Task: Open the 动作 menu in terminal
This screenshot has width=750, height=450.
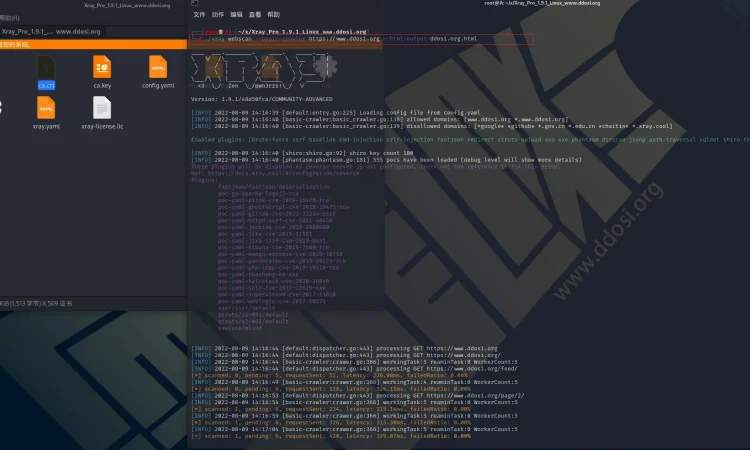Action: (218, 15)
